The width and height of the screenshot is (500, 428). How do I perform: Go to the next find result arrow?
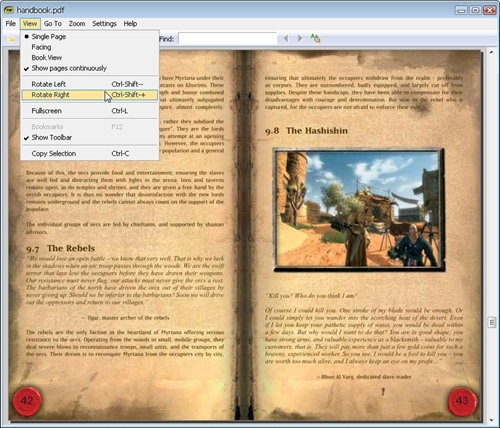pyautogui.click(x=300, y=39)
